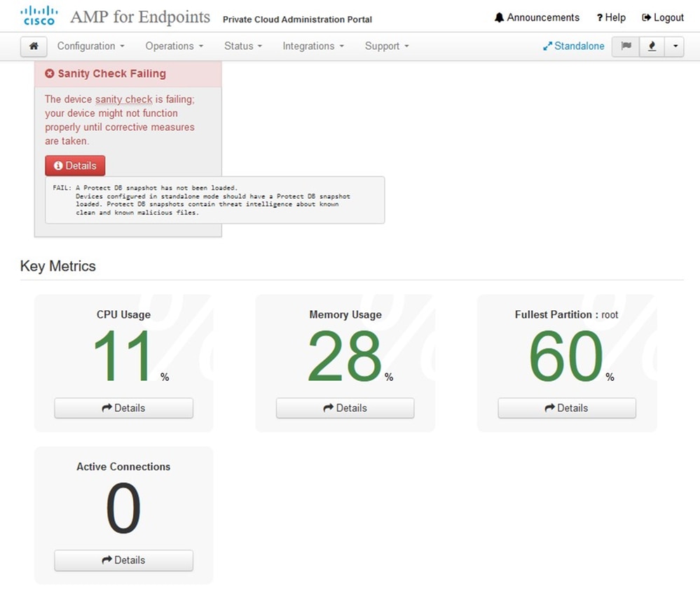Image resolution: width=700 pixels, height=593 pixels.
Task: Click Logout
Action: 663,18
